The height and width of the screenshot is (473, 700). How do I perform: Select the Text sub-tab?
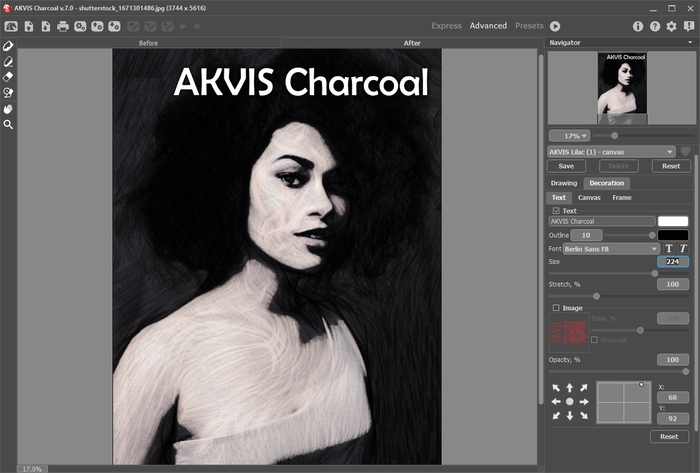(558, 198)
